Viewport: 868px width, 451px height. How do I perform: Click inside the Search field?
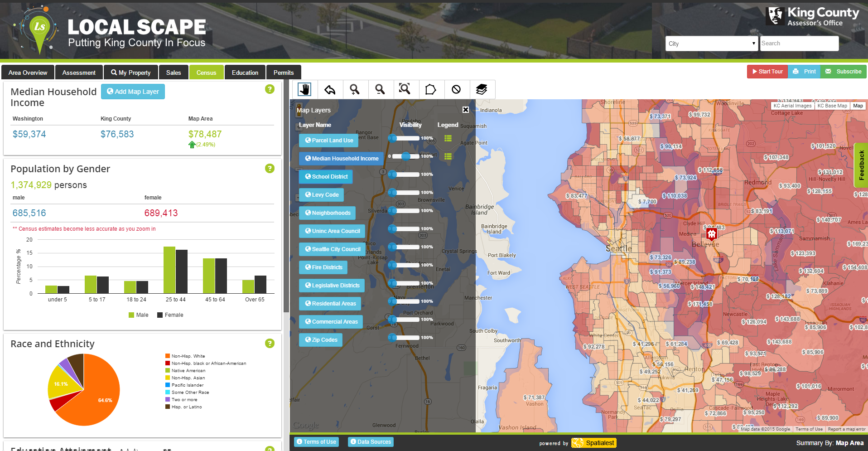[x=799, y=44]
